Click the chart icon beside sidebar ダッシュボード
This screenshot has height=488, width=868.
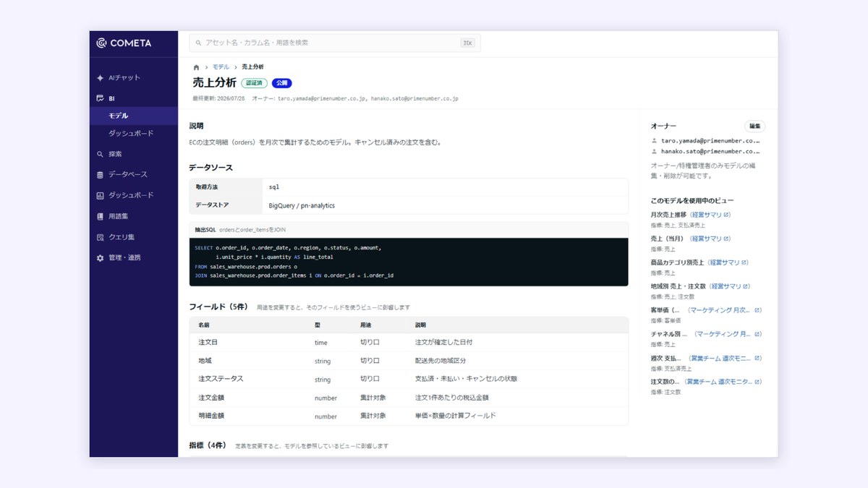click(x=101, y=195)
